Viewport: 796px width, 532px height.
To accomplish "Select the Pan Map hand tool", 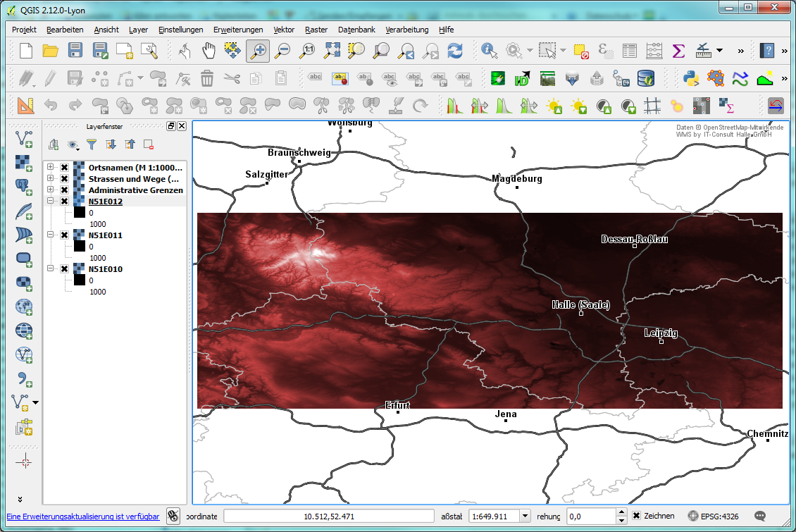I will point(209,51).
